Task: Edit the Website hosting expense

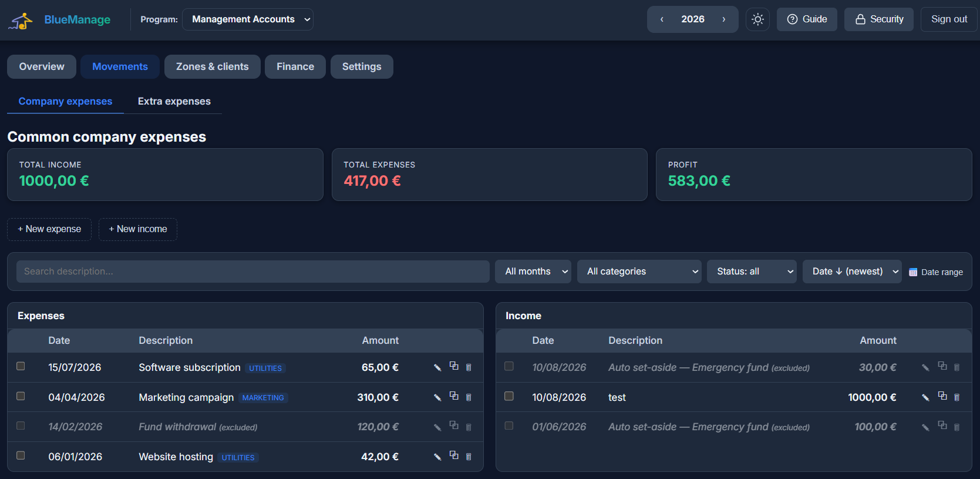Action: pyautogui.click(x=437, y=457)
